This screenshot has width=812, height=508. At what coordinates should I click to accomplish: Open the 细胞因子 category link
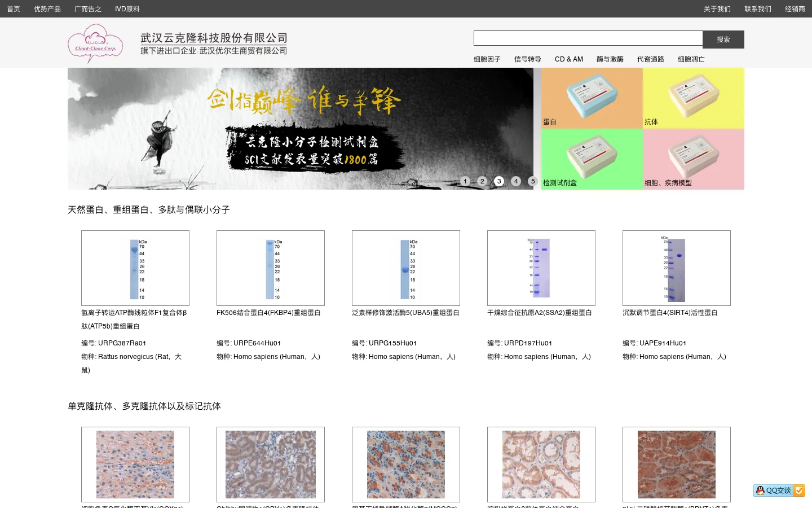(x=487, y=59)
